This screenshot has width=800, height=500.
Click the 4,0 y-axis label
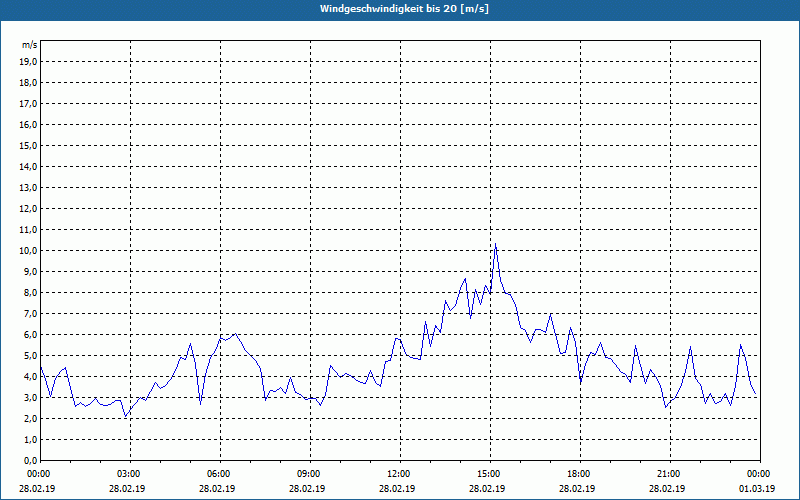pos(30,377)
